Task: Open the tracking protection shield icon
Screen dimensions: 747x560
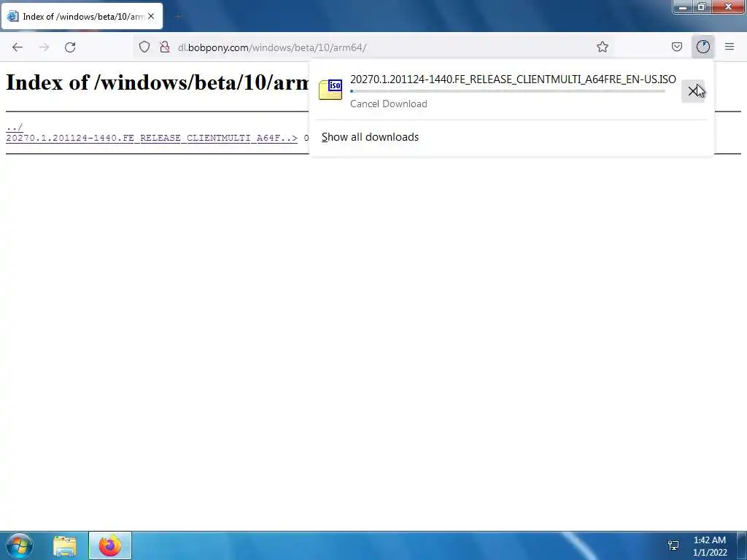Action: tap(144, 47)
